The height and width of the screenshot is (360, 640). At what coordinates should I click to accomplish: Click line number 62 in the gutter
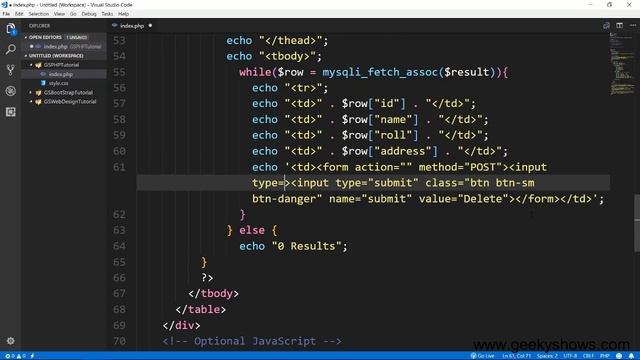pyautogui.click(x=119, y=215)
